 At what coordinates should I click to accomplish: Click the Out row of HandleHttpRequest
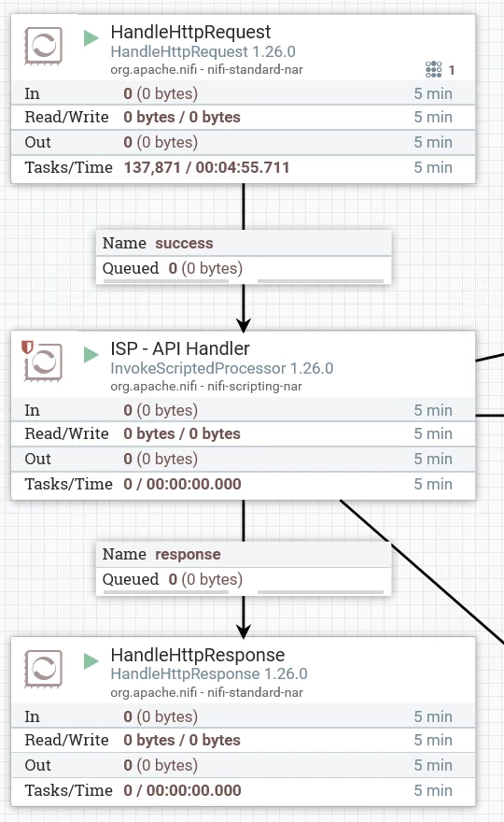pyautogui.click(x=243, y=143)
